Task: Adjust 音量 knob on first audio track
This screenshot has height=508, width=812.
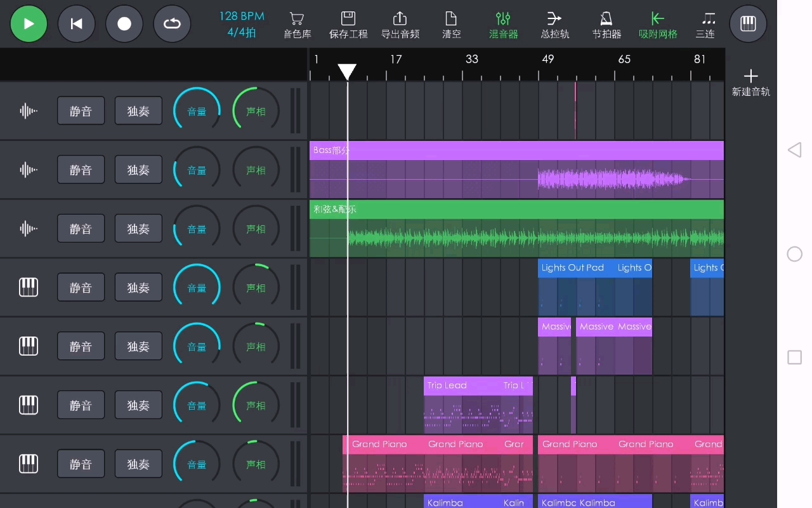Action: point(197,111)
